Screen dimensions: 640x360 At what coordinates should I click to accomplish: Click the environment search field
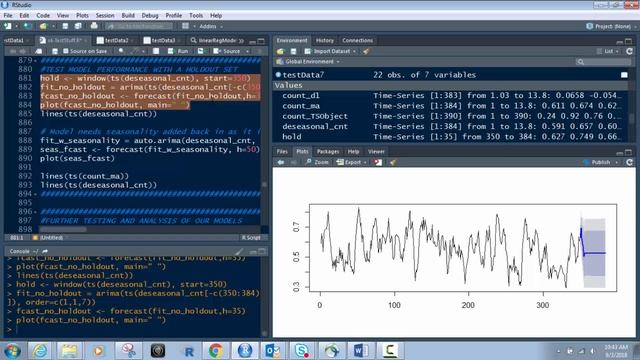pos(603,62)
